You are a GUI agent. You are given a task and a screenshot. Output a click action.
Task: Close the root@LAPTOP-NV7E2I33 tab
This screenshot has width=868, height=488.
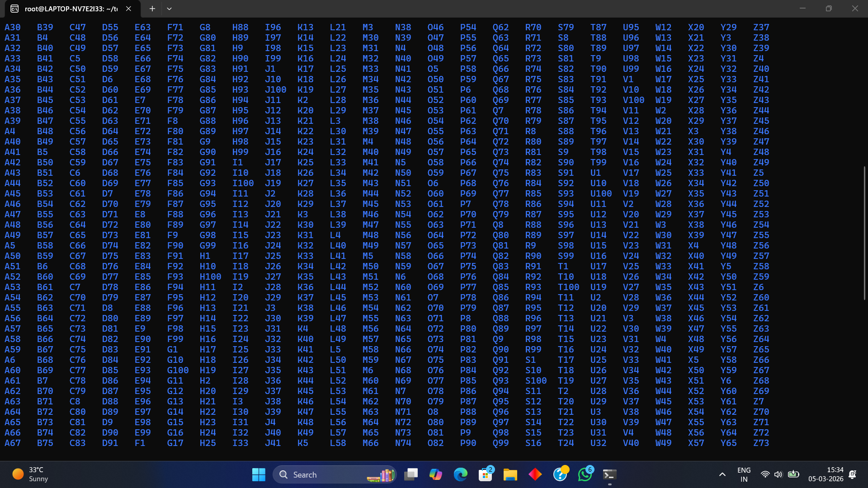click(x=128, y=9)
